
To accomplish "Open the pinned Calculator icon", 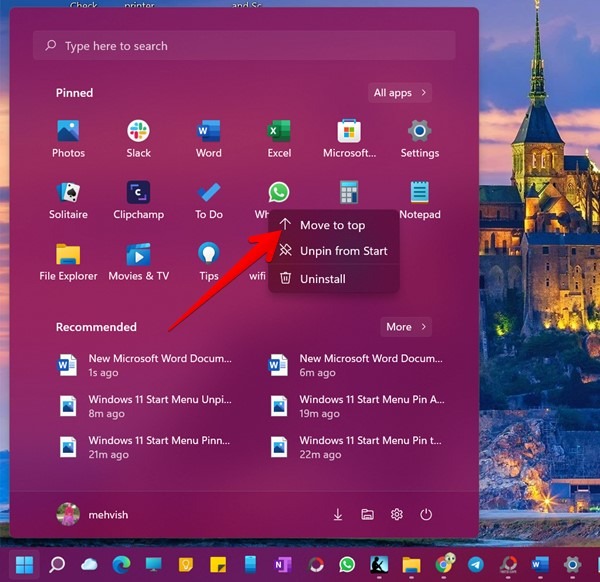I will [x=349, y=192].
